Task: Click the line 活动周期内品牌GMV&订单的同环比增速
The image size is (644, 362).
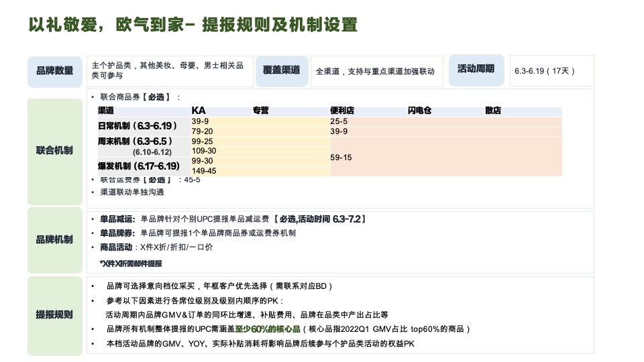Action: pos(246,315)
